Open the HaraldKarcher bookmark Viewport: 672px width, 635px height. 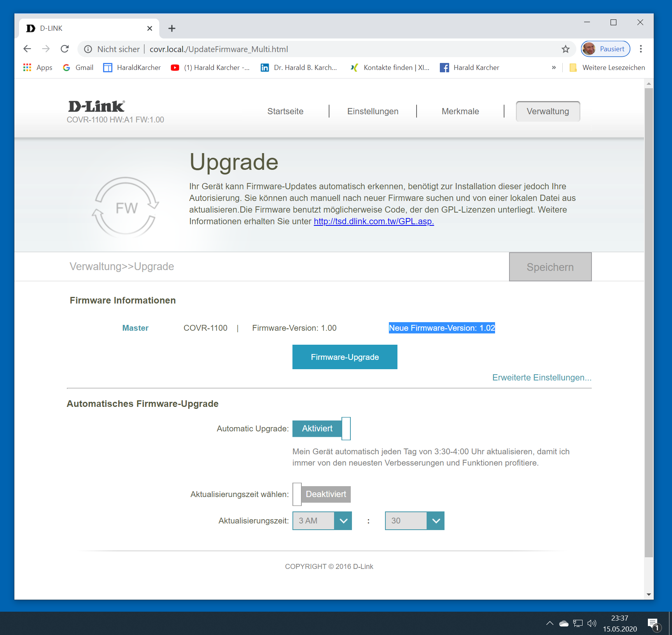pos(132,68)
